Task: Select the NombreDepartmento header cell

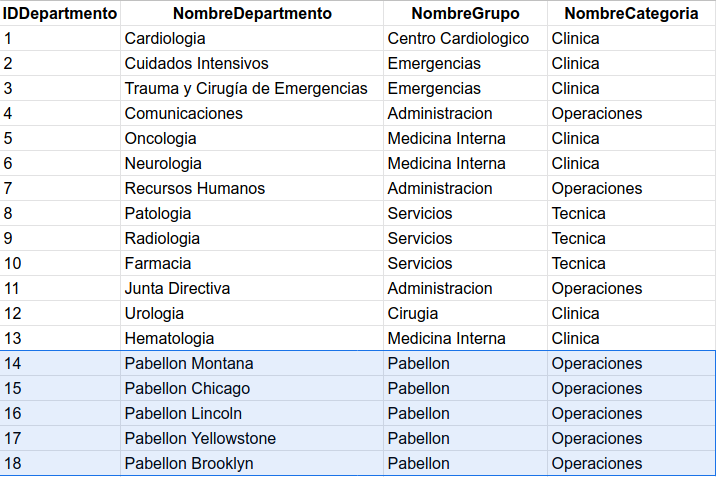Action: pos(252,13)
